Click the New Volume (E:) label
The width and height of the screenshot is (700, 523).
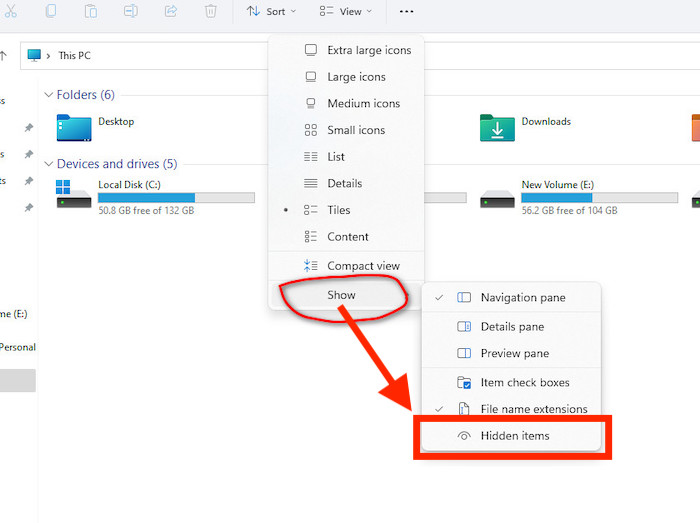[558, 185]
